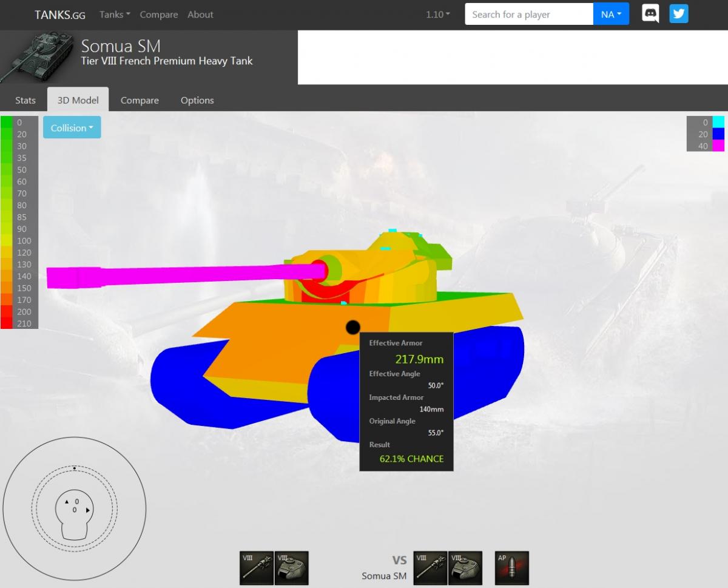Select the first gun module icon in bottom bar

[x=257, y=568]
